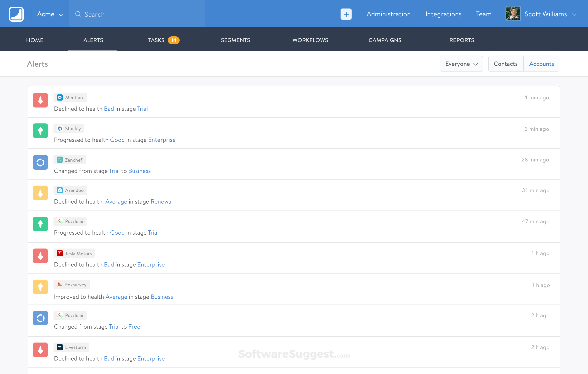Click the yellow down arrow icon for Azendoo alert
Image resolution: width=588 pixels, height=374 pixels.
tap(40, 193)
